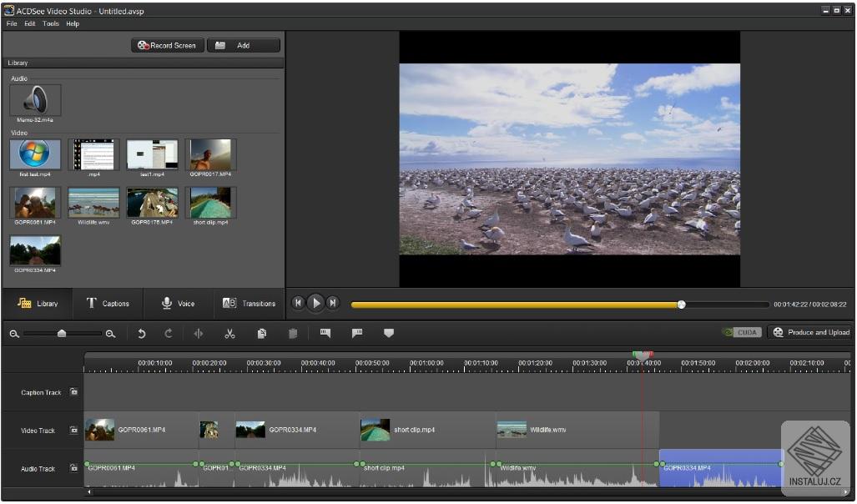The width and height of the screenshot is (857, 504).
Task: Click the Paste icon
Action: pos(291,332)
